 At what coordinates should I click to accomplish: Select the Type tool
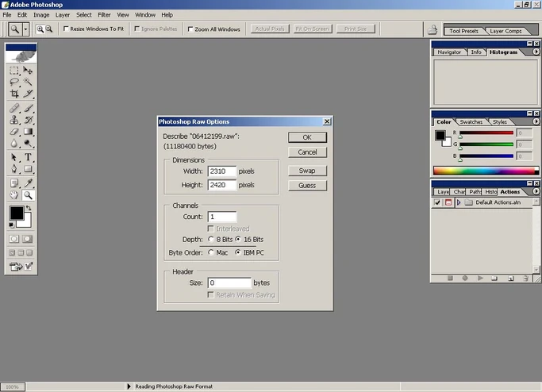pyautogui.click(x=28, y=158)
